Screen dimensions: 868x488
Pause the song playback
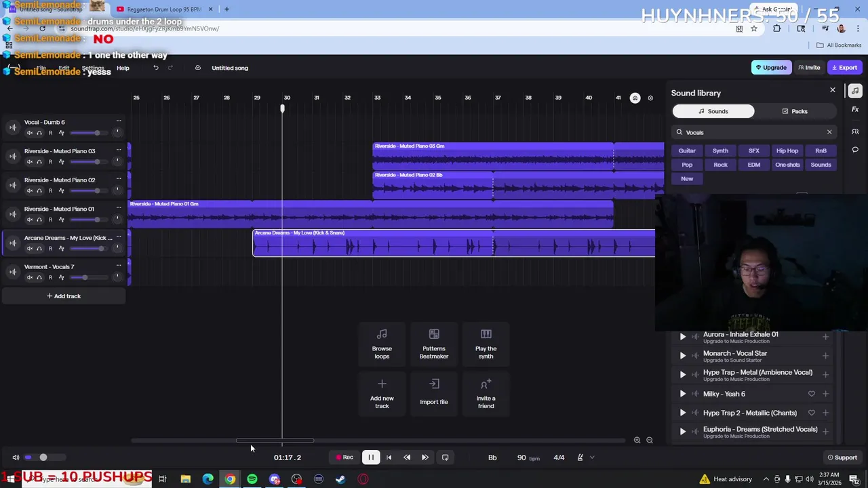point(371,457)
